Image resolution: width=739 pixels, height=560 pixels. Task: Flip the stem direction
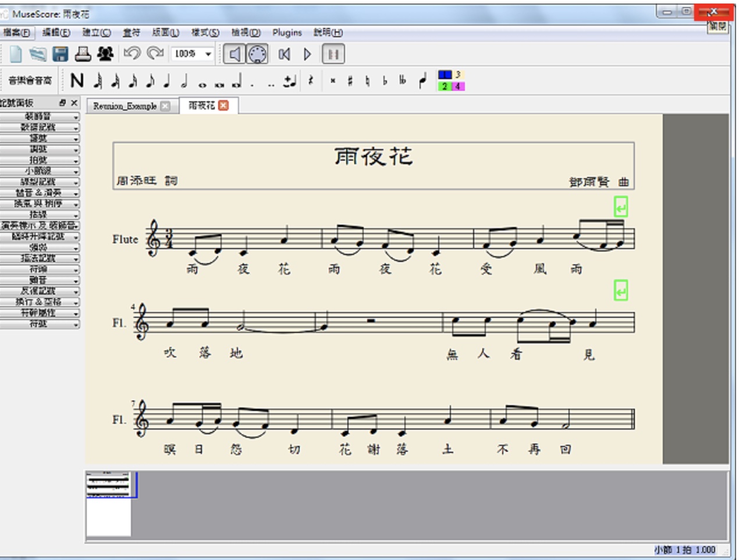pyautogui.click(x=422, y=81)
